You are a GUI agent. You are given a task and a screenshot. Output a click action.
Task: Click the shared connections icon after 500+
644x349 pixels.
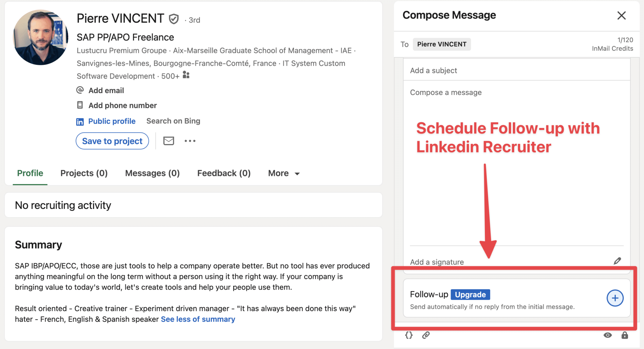(x=186, y=75)
